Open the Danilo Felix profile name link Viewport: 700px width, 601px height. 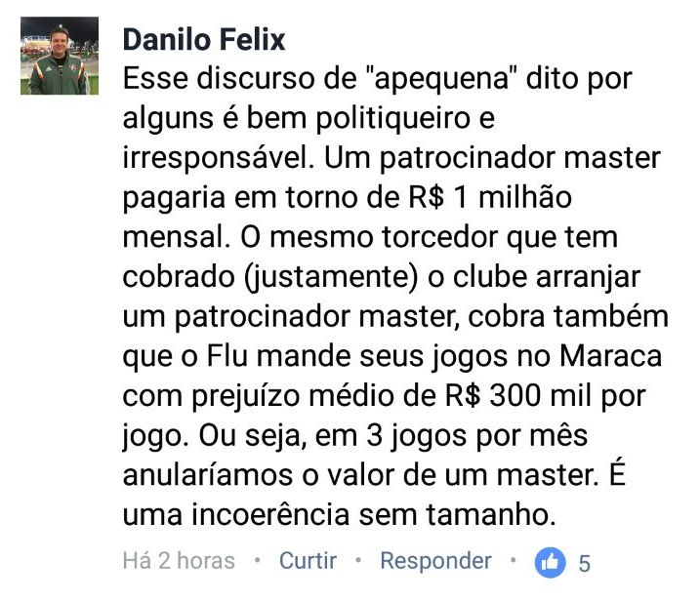[204, 39]
